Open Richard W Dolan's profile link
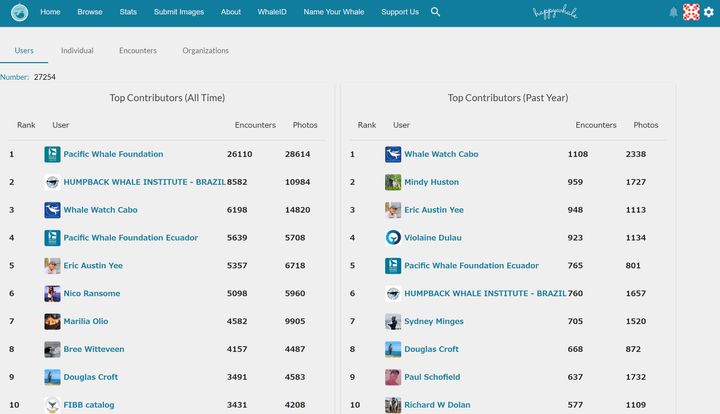This screenshot has width=720, height=414. pos(437,405)
